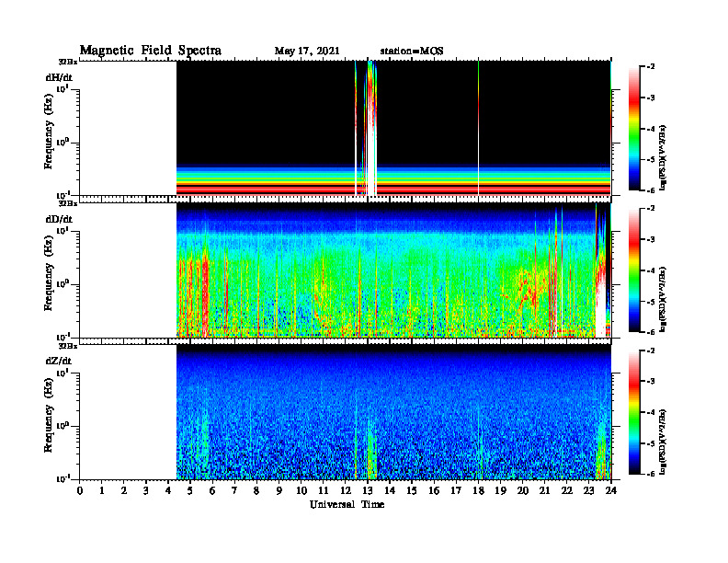
Task: Click hour tick label 7 on time axis
Action: coord(234,491)
